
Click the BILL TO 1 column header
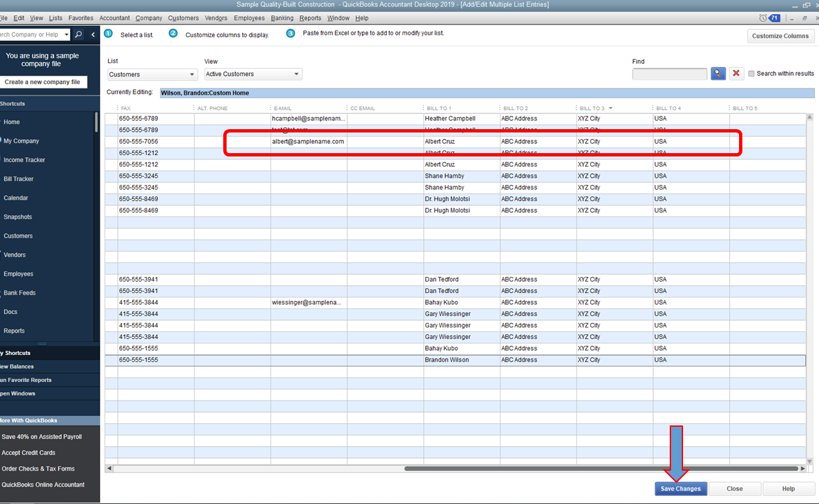[x=461, y=108]
